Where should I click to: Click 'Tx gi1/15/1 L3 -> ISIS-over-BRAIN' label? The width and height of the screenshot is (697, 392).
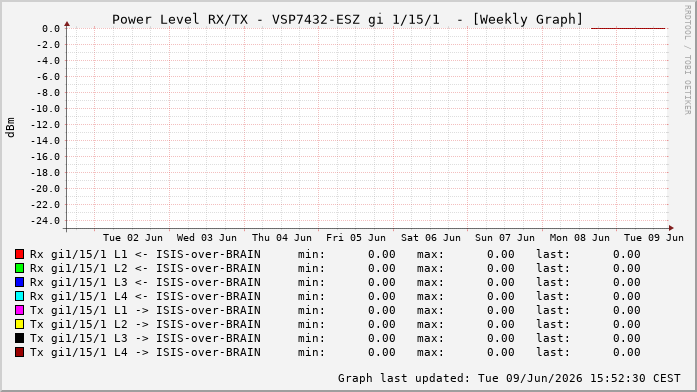pos(145,338)
